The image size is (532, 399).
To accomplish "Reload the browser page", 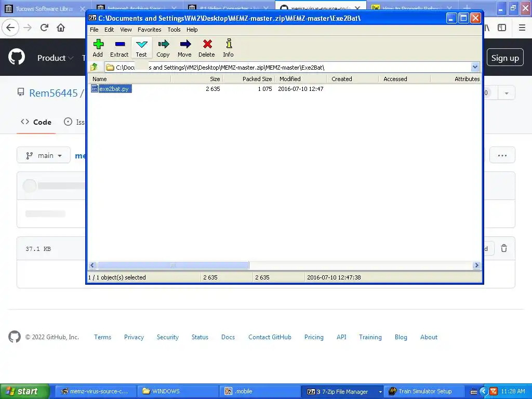I will 44,28.
